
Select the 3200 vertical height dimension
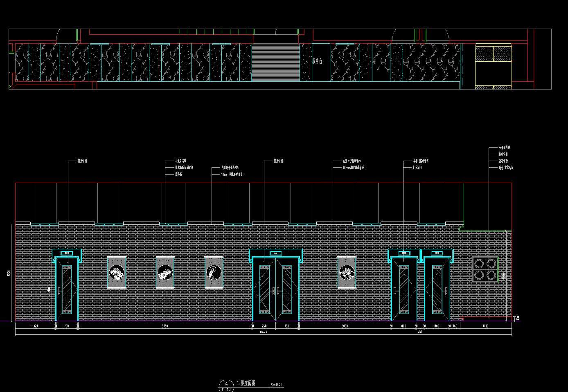click(9, 273)
